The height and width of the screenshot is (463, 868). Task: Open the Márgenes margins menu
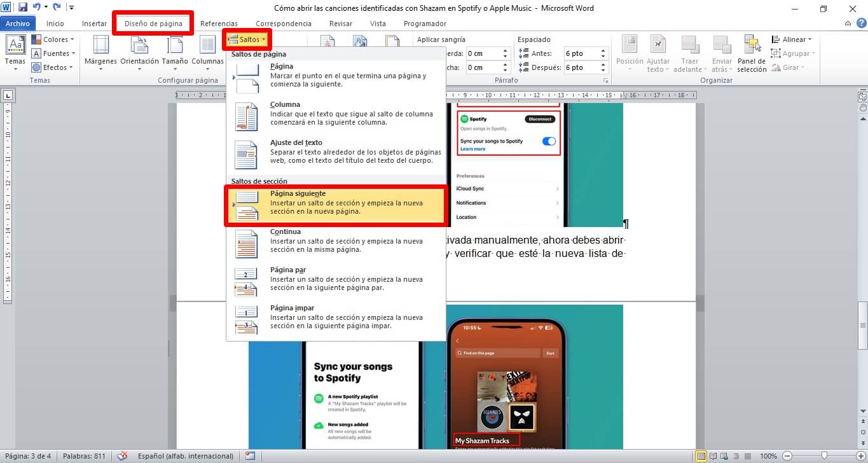click(101, 53)
